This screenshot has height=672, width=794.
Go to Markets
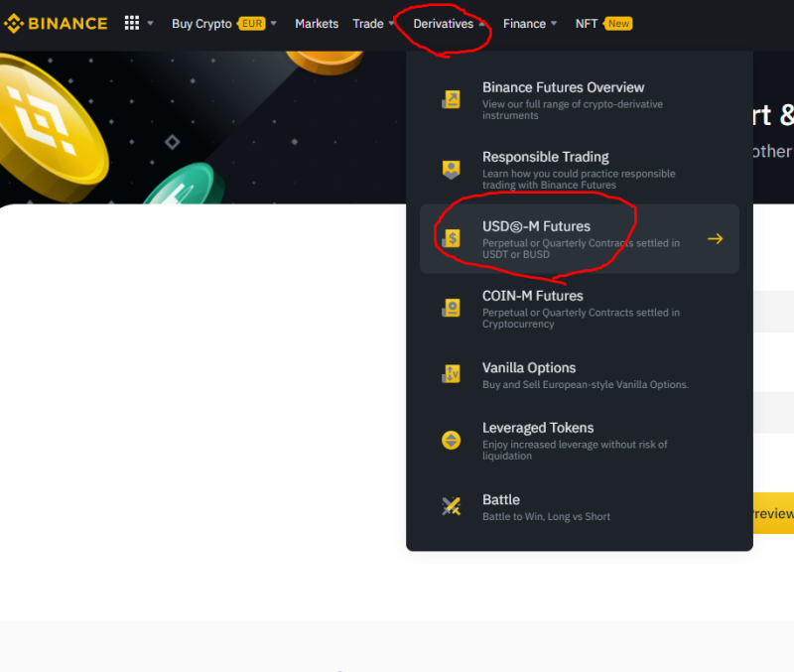click(317, 24)
